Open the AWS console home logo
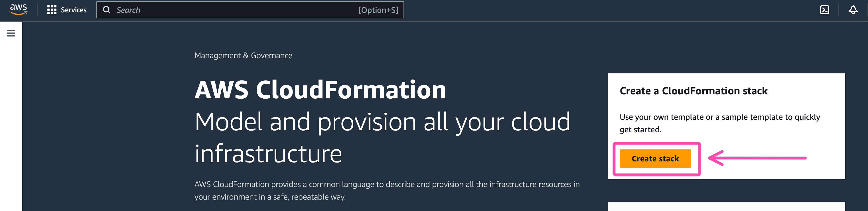This screenshot has height=211, width=868. [19, 9]
